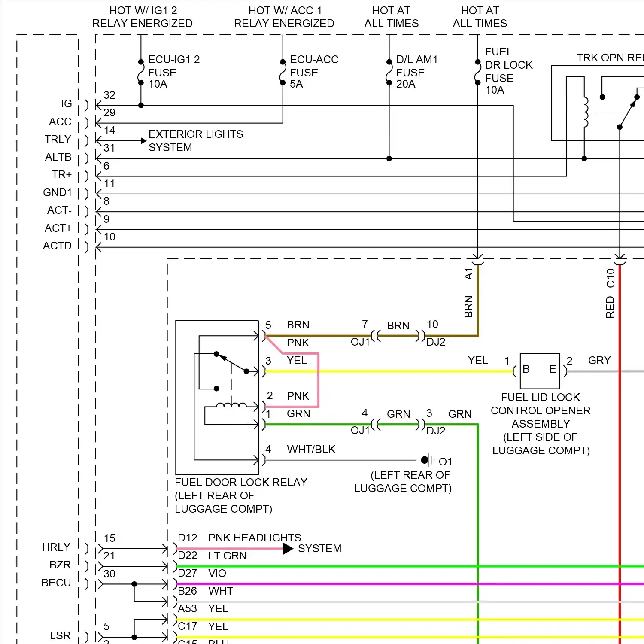Click the fuel door lock relay coil symbol

pyautogui.click(x=231, y=405)
